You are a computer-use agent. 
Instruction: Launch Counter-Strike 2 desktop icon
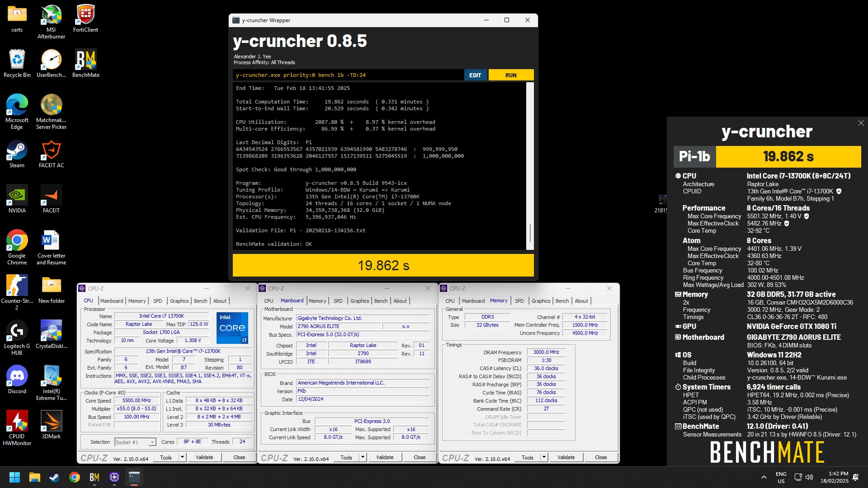(x=17, y=292)
